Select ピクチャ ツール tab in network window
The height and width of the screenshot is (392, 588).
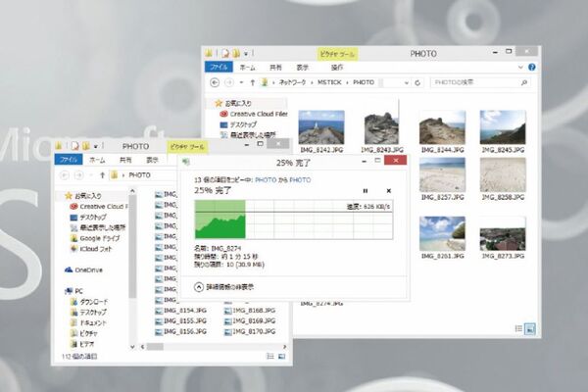(x=337, y=54)
